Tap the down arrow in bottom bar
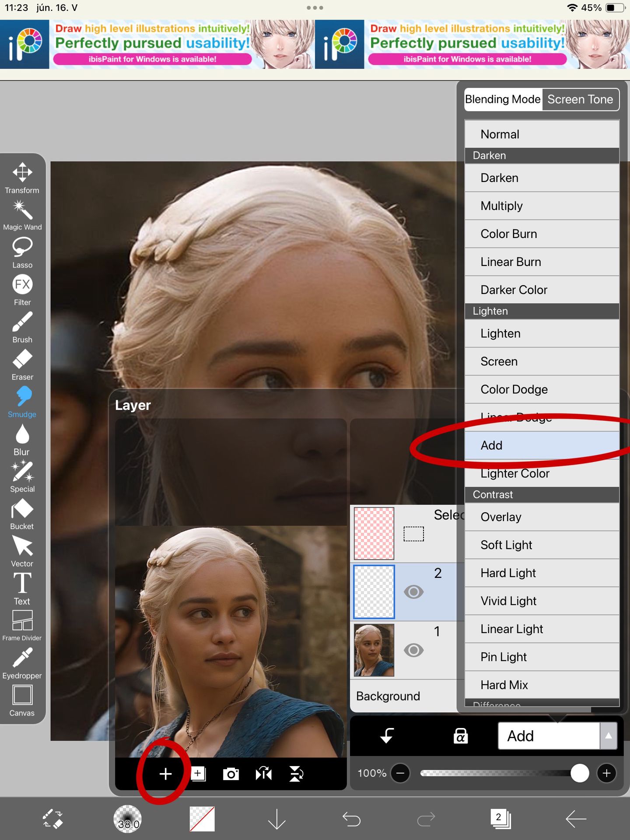 point(276,819)
